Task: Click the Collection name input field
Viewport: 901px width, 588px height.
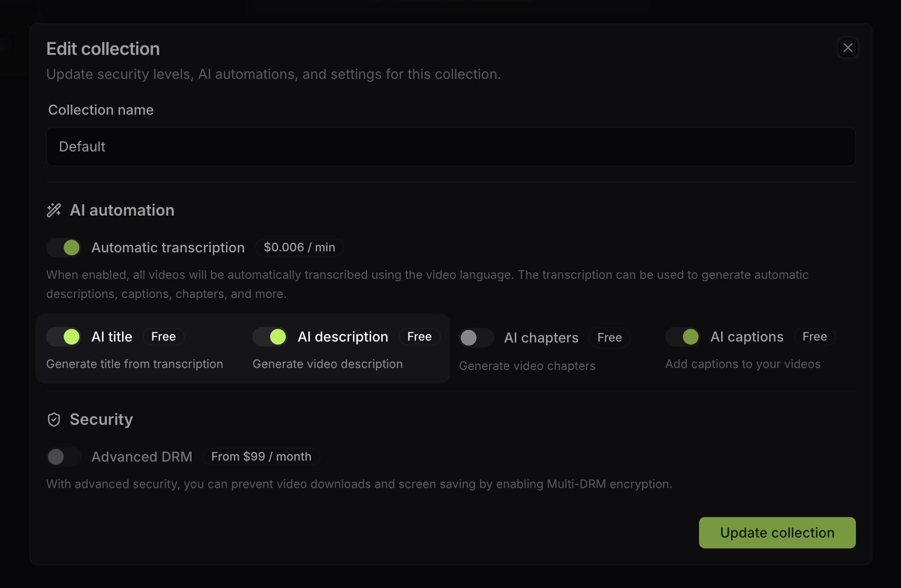Action: point(450,147)
